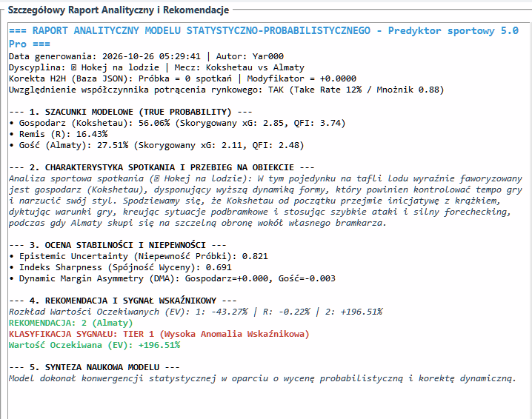Click the heading '4. REKOMENDACJA I SYGNAŁ WSKAŹNIKOWY'
Screen dimensions: 532x419
(123, 301)
